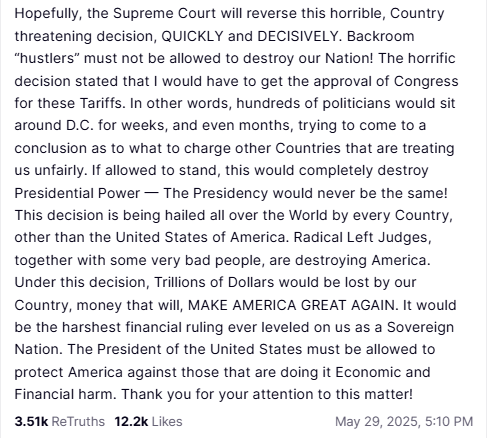Click the word Tariffs in the post
The width and height of the screenshot is (488, 438).
click(x=103, y=103)
